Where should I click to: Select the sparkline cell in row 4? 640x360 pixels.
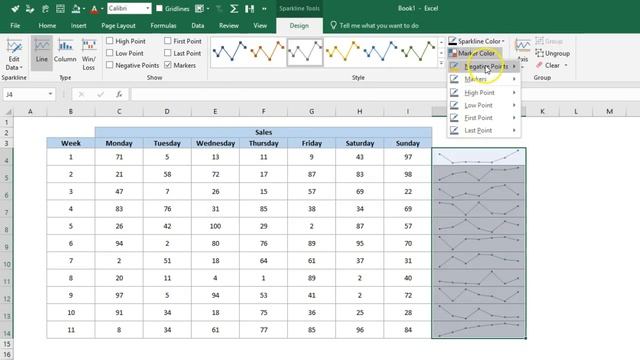point(479,157)
